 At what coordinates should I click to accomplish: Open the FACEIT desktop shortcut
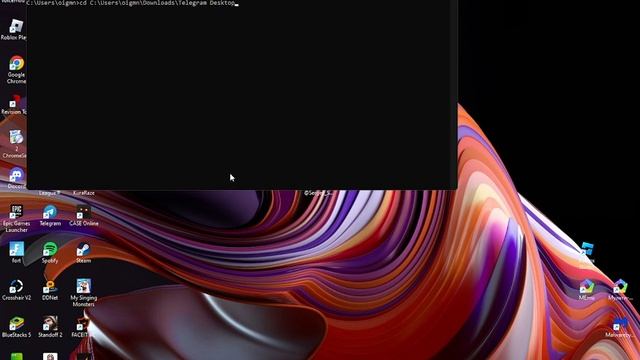coord(82,327)
